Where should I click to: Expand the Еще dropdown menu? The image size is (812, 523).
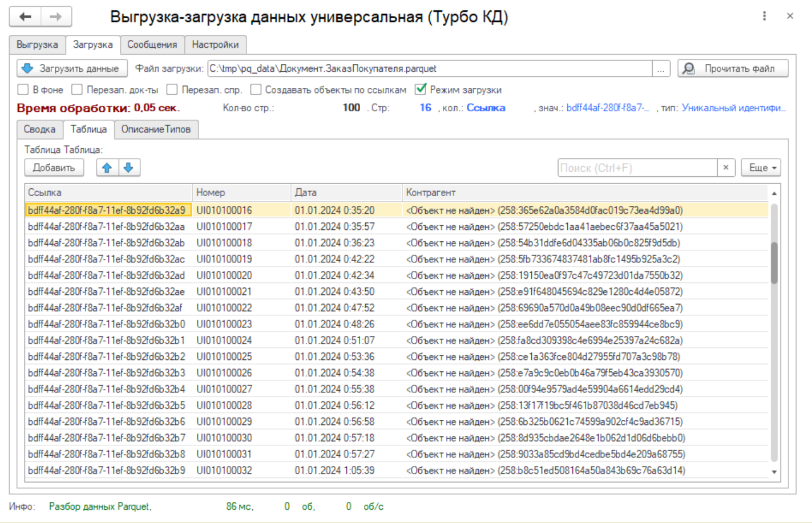point(761,168)
